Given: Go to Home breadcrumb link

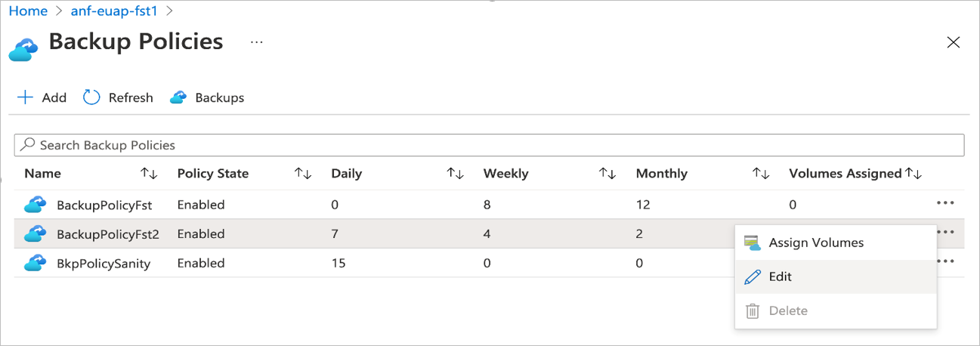Looking at the screenshot, I should pos(28,11).
